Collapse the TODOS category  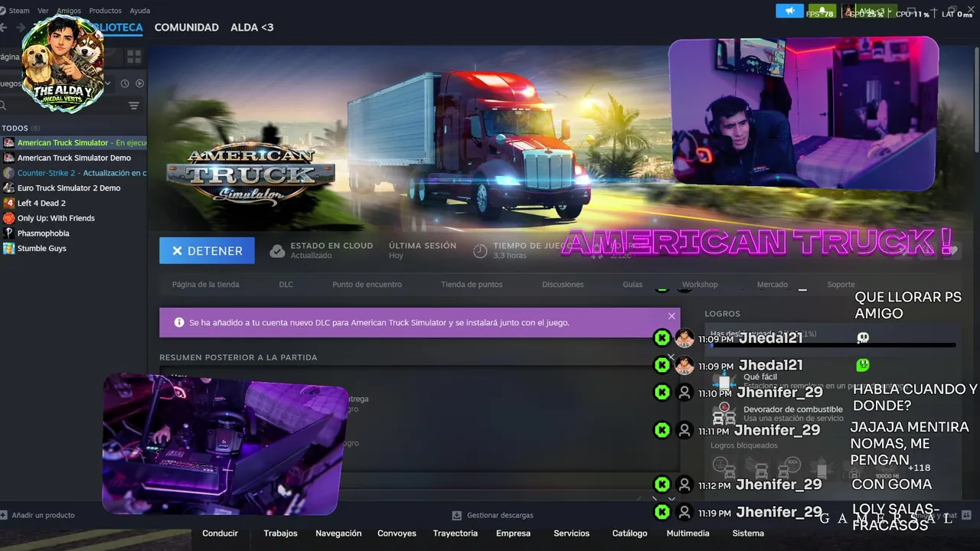click(x=15, y=128)
